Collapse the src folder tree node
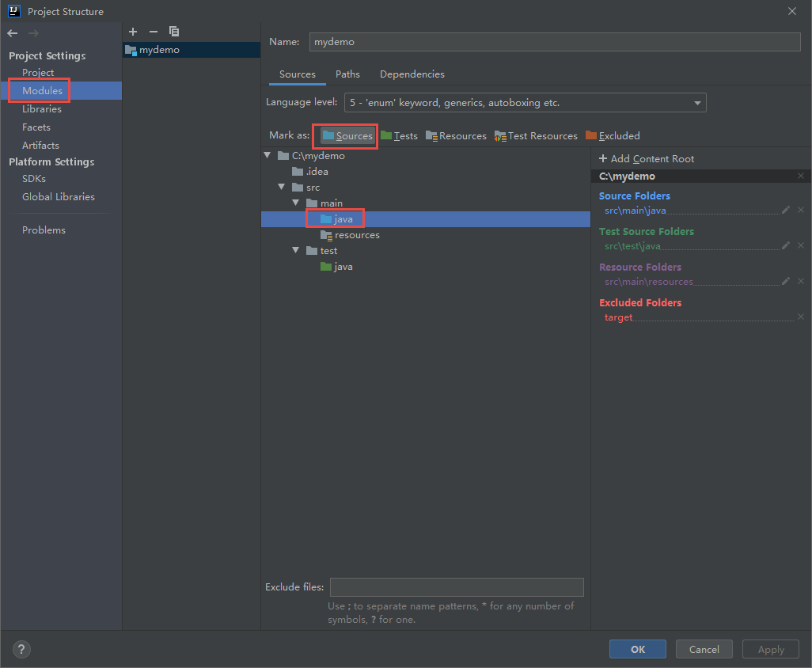The height and width of the screenshot is (668, 812). (x=282, y=188)
